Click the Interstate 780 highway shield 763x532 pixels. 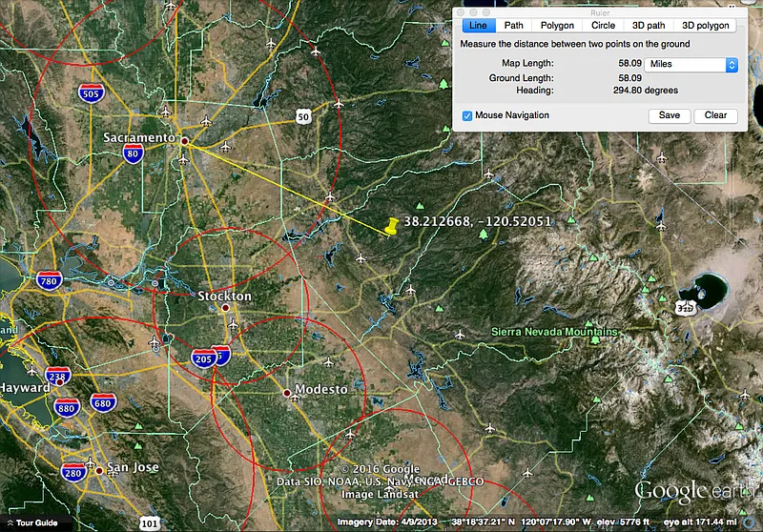click(50, 280)
